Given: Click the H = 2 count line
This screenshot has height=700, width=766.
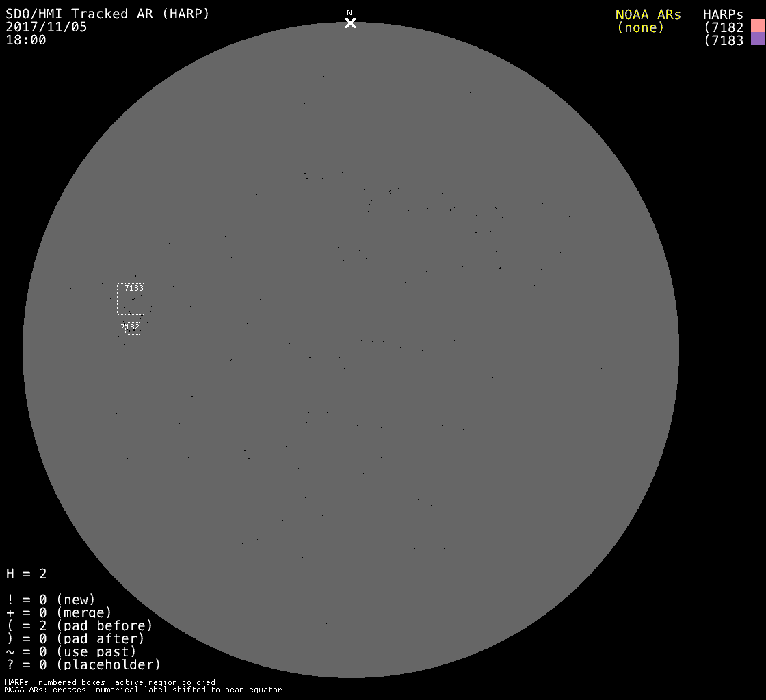Looking at the screenshot, I should pyautogui.click(x=27, y=574).
